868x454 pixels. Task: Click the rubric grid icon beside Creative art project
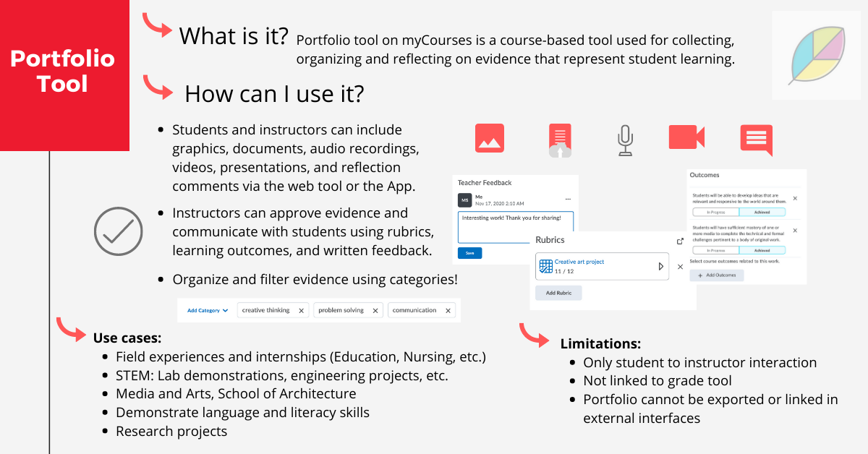(545, 265)
